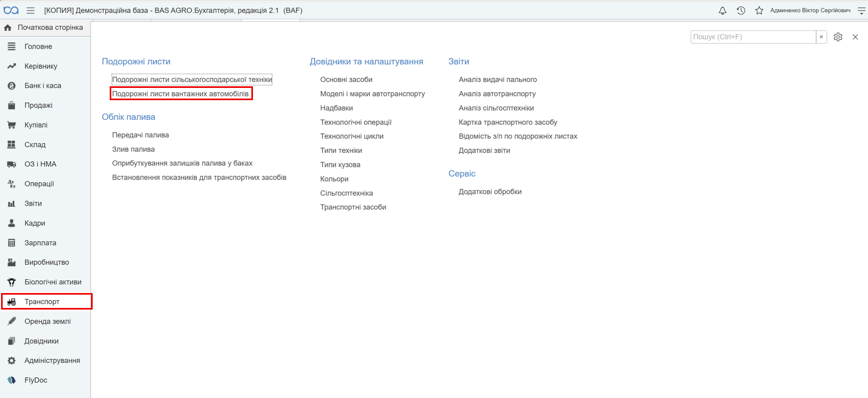This screenshot has width=868, height=398.
Task: Click the Облік палива section heading
Action: click(x=128, y=117)
